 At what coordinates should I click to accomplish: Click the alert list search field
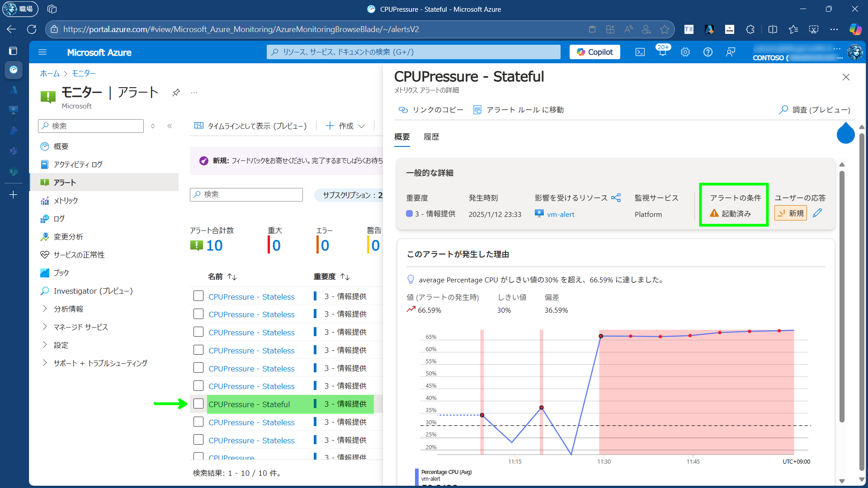click(x=246, y=195)
